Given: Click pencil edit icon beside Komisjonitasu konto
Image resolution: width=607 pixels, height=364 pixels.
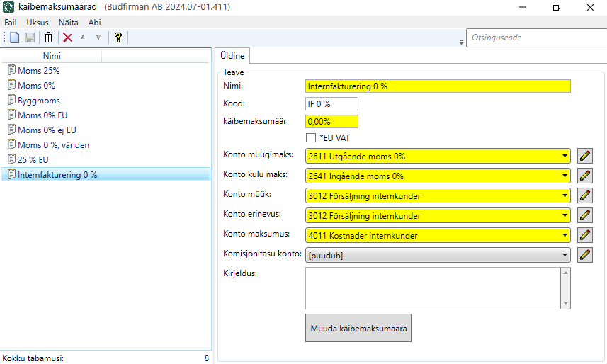Looking at the screenshot, I should (x=584, y=255).
